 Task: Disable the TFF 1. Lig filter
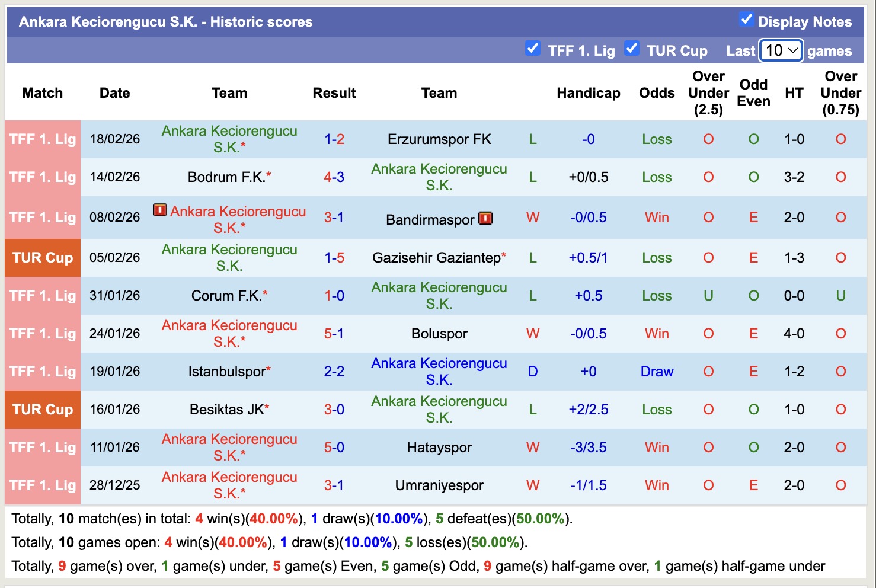point(532,49)
